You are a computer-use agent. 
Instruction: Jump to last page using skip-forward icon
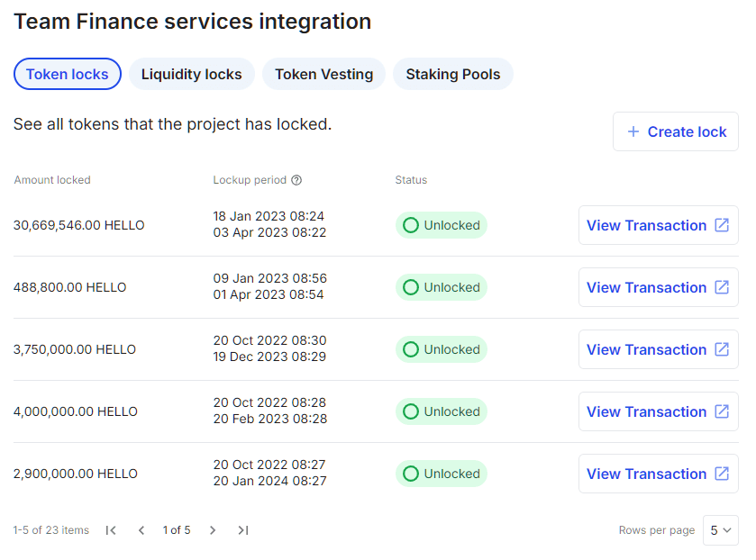[x=242, y=530]
